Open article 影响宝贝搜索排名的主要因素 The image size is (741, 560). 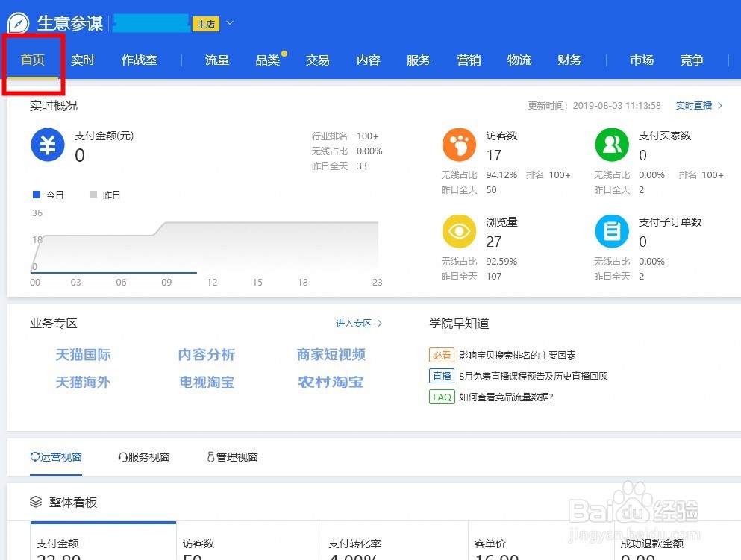517,355
